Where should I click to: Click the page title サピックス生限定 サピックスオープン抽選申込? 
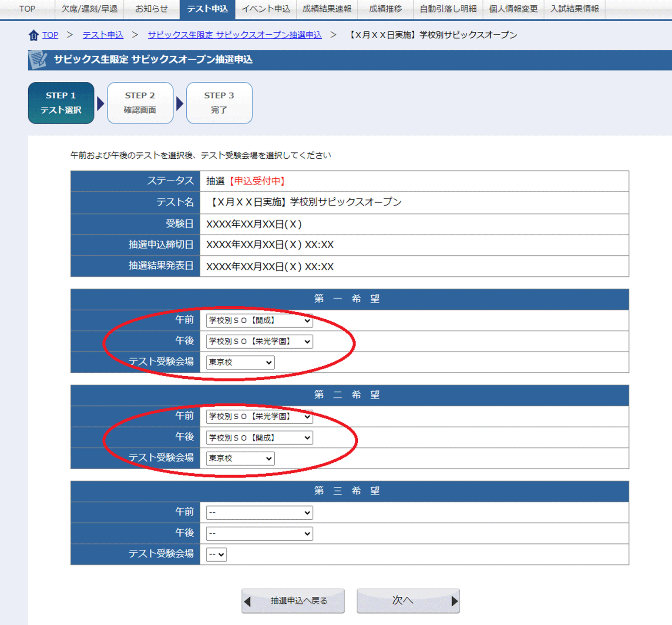click(x=153, y=60)
